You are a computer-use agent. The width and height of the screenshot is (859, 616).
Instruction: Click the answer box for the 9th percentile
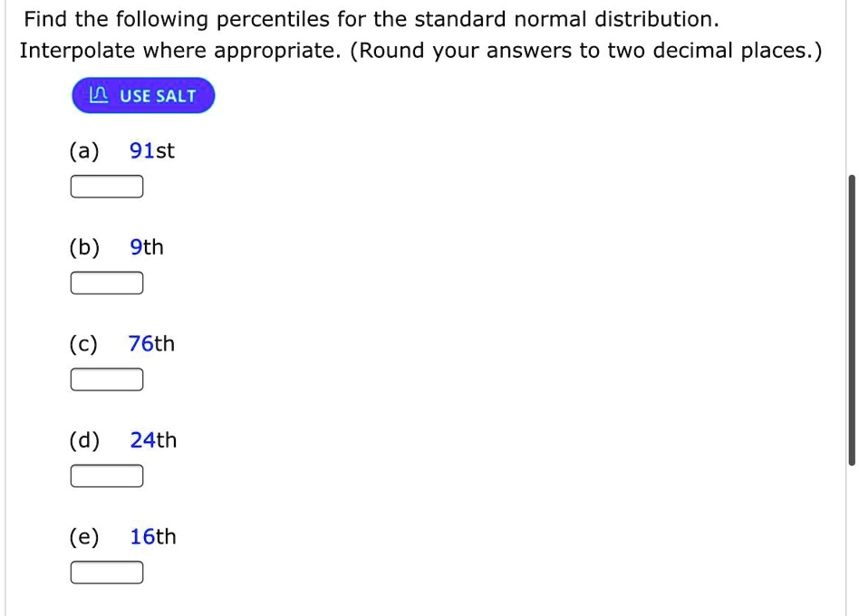pyautogui.click(x=106, y=283)
